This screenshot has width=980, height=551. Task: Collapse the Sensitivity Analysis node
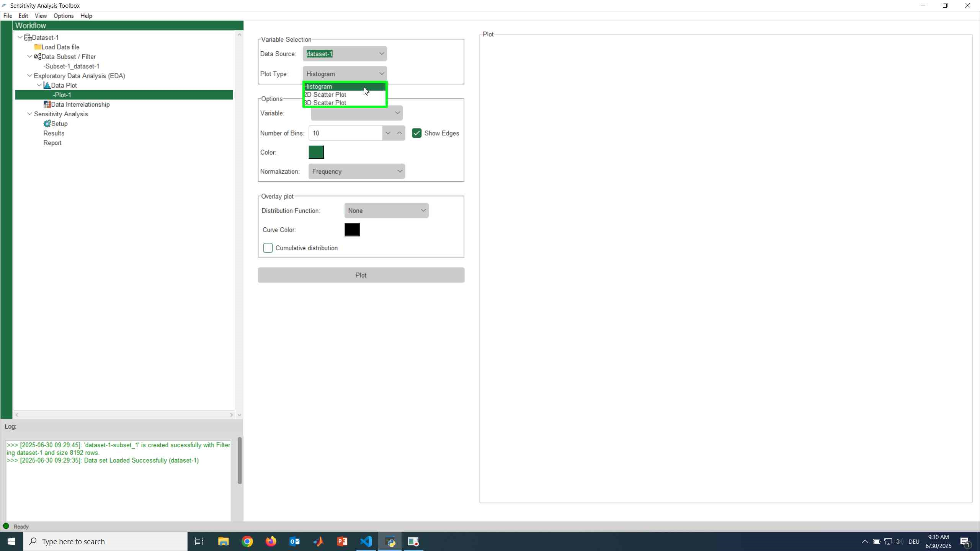pos(29,114)
